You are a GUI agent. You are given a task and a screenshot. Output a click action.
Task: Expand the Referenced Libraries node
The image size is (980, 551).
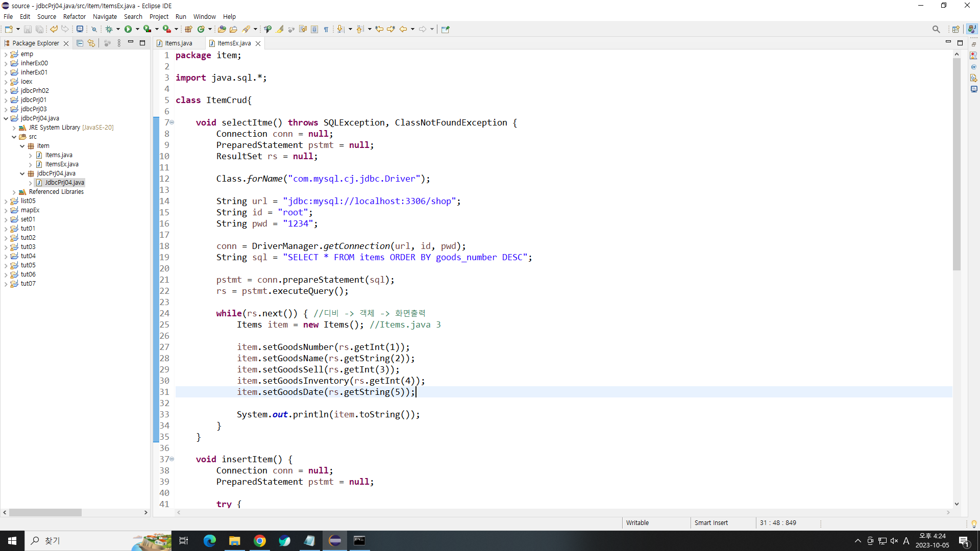coord(14,192)
